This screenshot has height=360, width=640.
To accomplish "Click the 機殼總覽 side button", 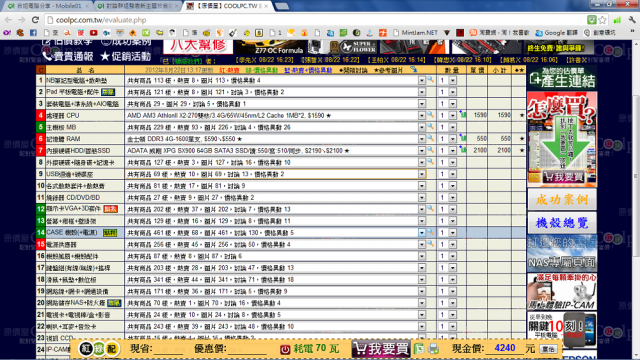I will pyautogui.click(x=562, y=222).
